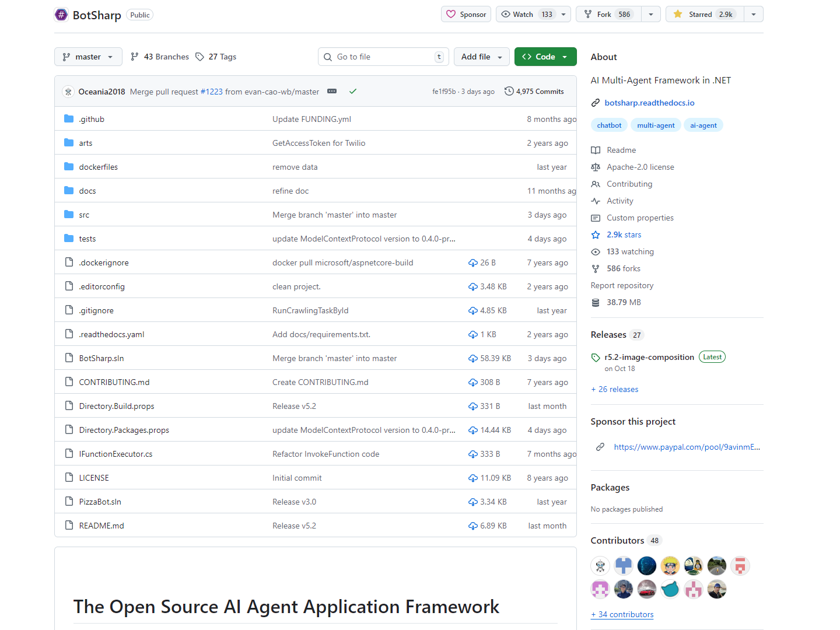Open the botsharp.readthedocs.io link
Screen dimensions: 840x630
click(x=649, y=103)
